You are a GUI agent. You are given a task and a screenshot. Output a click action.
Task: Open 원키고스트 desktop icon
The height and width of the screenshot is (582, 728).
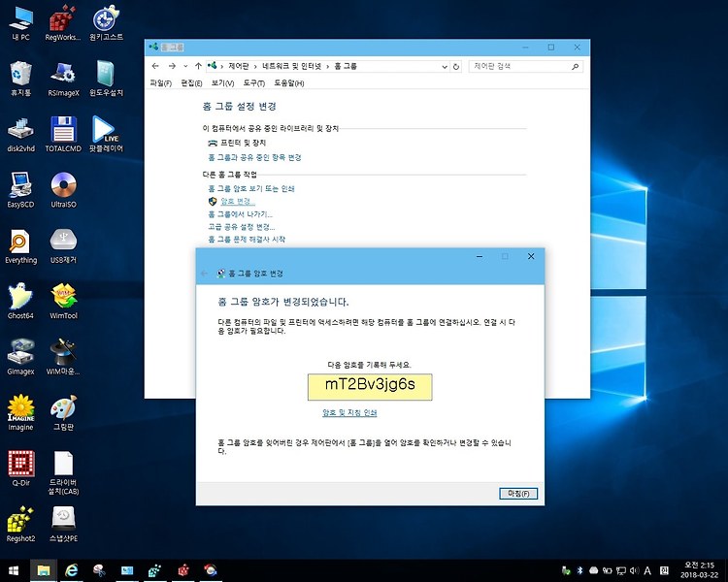click(107, 23)
